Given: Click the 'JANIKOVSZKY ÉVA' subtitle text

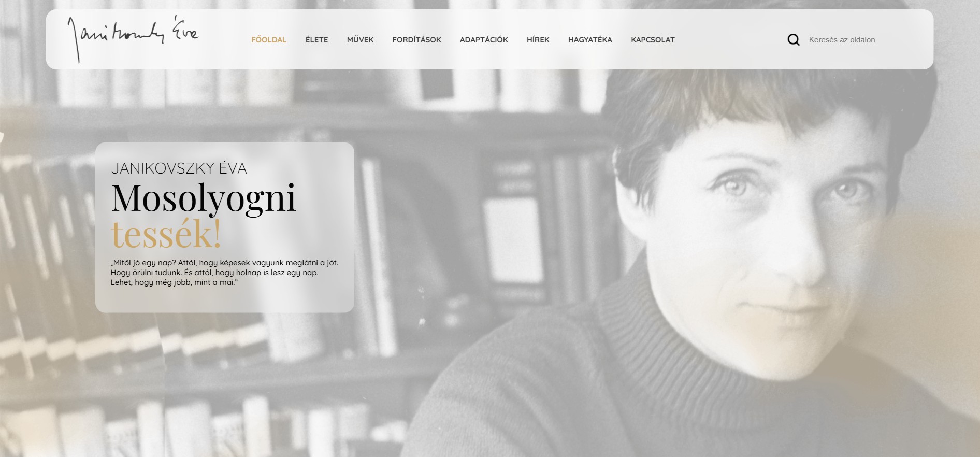Looking at the screenshot, I should (x=179, y=168).
